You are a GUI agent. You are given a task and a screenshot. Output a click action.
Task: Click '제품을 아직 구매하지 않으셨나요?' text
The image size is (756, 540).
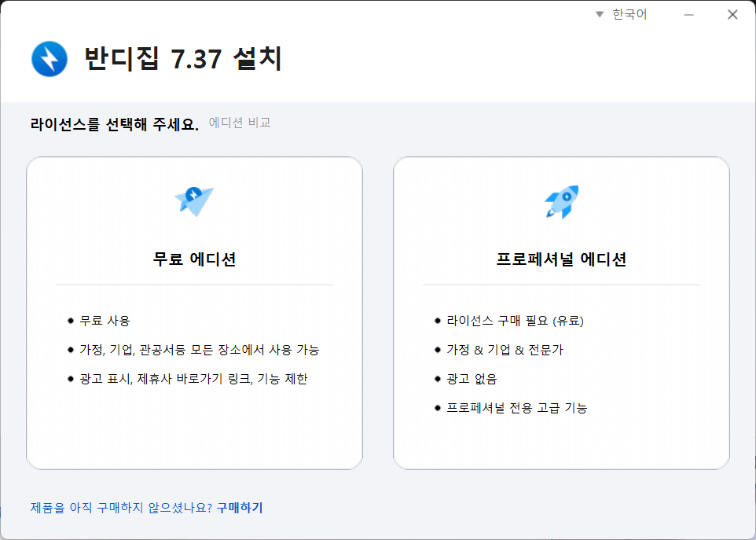(121, 508)
